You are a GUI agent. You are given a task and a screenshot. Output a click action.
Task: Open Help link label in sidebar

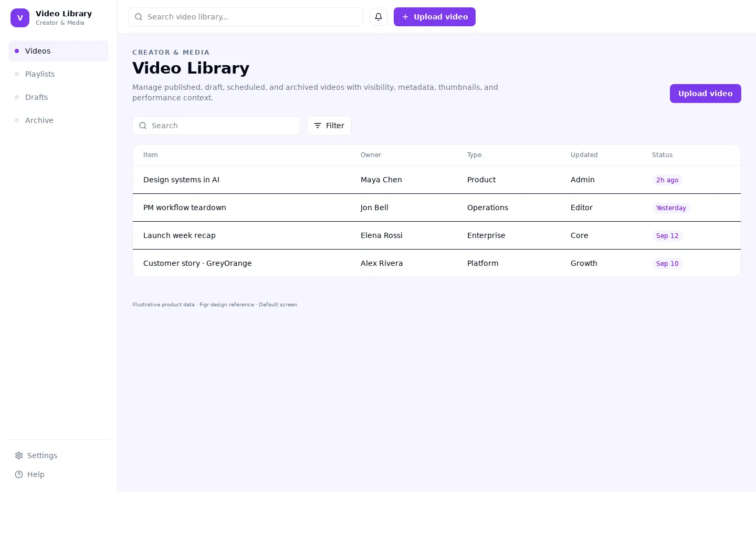point(36,474)
